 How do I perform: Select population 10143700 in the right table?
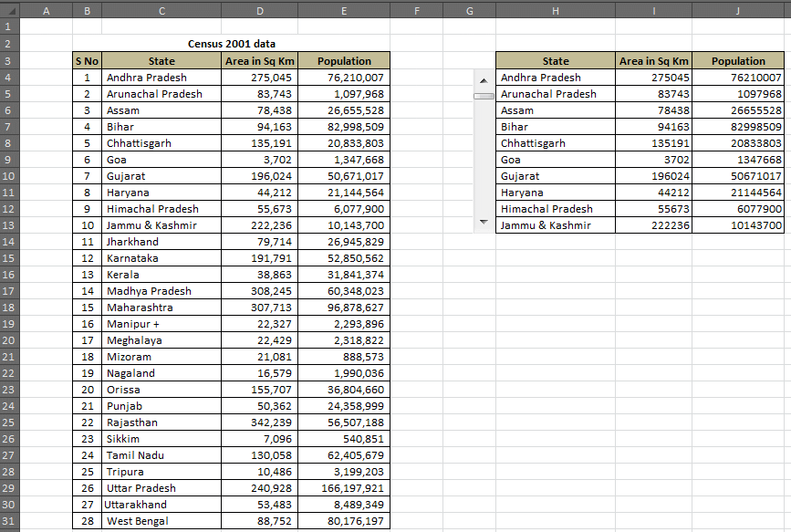click(x=738, y=225)
